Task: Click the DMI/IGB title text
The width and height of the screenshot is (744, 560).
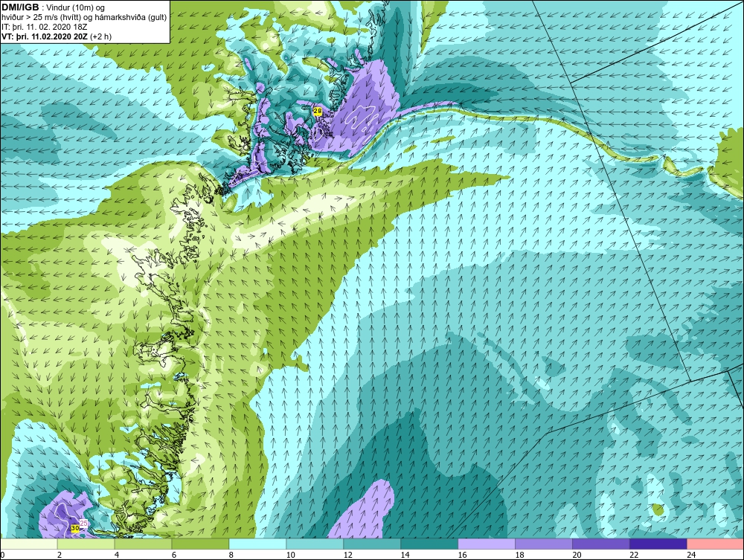Action: pos(20,7)
